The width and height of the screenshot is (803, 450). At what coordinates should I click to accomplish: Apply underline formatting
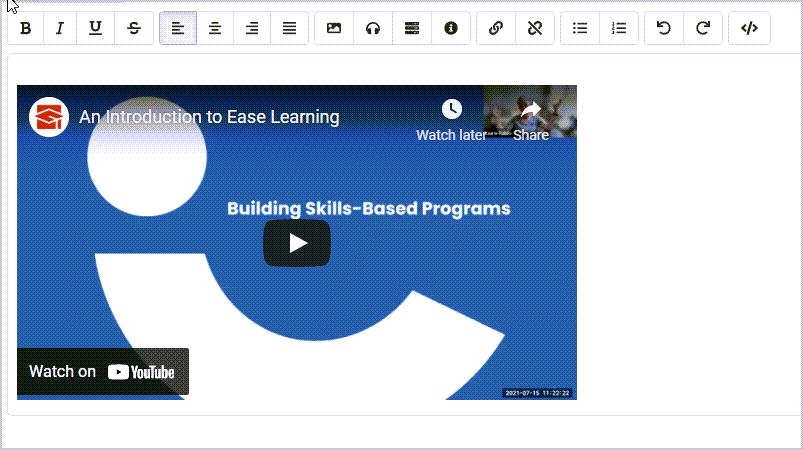95,28
